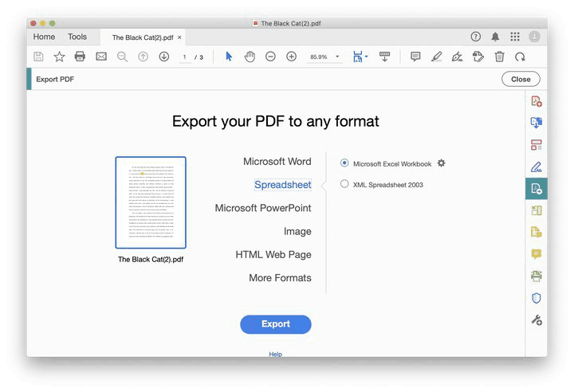Open Scan & OCR sidebar icon
This screenshot has width=574, height=392.
tap(537, 276)
